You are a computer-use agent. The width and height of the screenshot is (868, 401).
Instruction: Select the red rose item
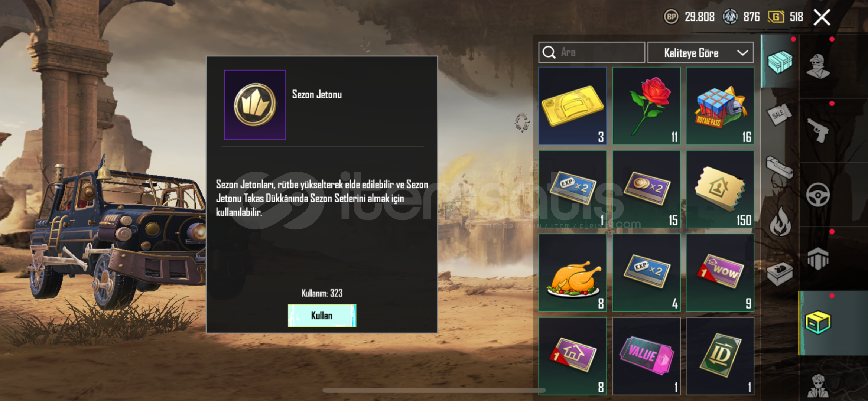click(x=646, y=106)
